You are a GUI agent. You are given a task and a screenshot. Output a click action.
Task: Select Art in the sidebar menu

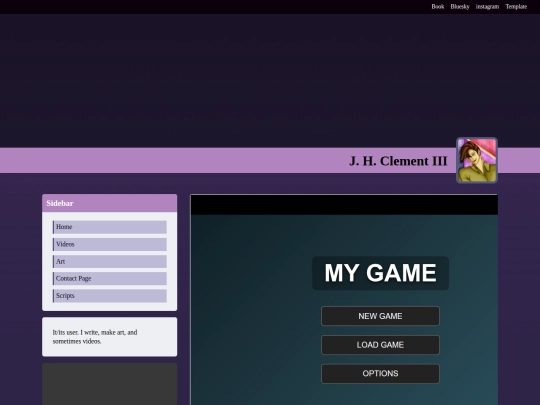pyautogui.click(x=110, y=261)
